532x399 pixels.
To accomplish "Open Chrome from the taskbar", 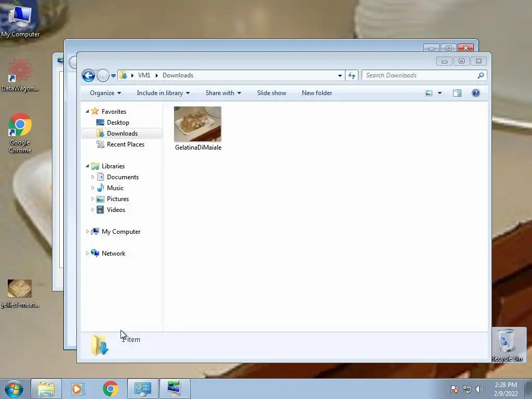I will (110, 389).
